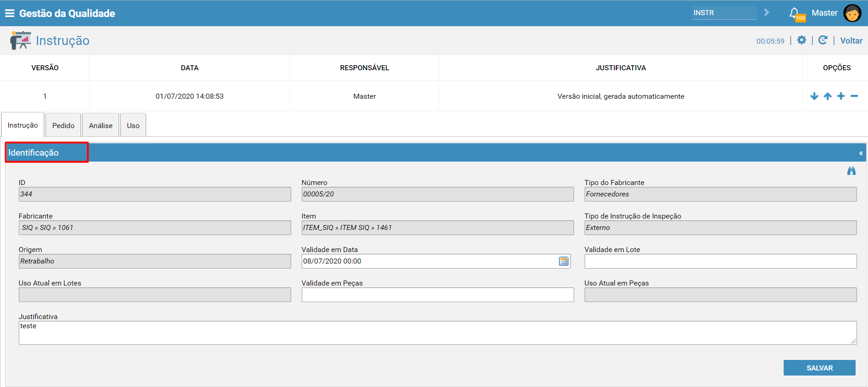Click the Voltar link
Screen dimensions: 868x387
[851, 40]
